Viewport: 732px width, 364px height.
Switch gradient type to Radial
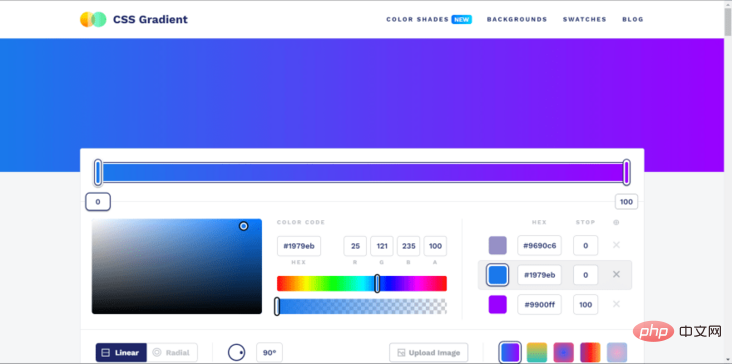click(172, 352)
